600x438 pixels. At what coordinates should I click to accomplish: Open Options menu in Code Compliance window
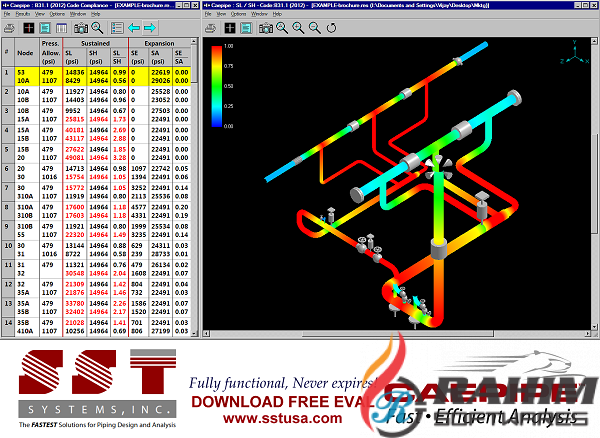[x=57, y=14]
